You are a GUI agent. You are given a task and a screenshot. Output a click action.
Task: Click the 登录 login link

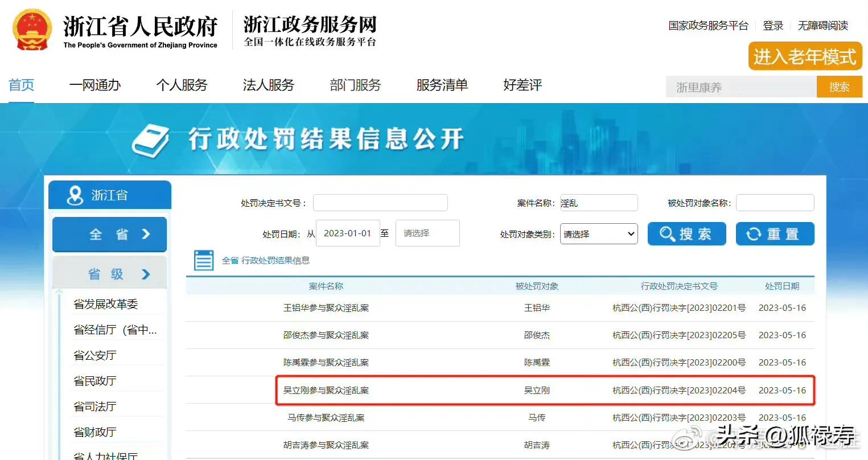(x=773, y=26)
